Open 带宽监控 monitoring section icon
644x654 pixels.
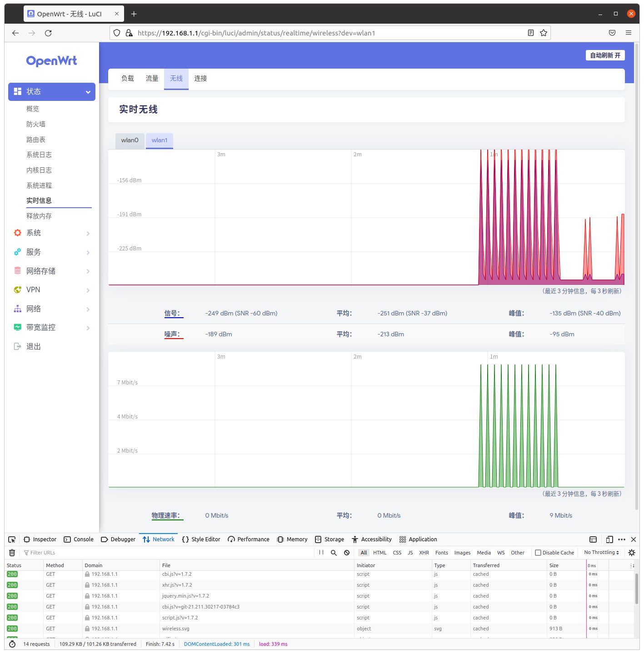(17, 327)
